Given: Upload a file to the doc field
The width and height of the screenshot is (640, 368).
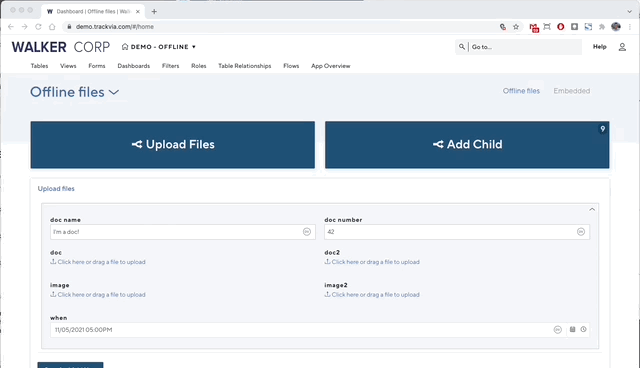Looking at the screenshot, I should [98, 262].
